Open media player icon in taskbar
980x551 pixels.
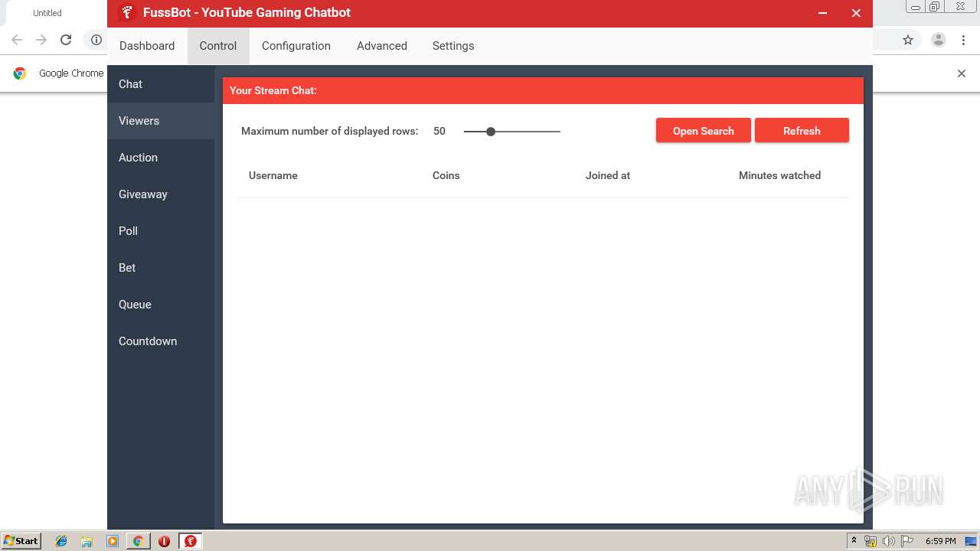tap(113, 541)
